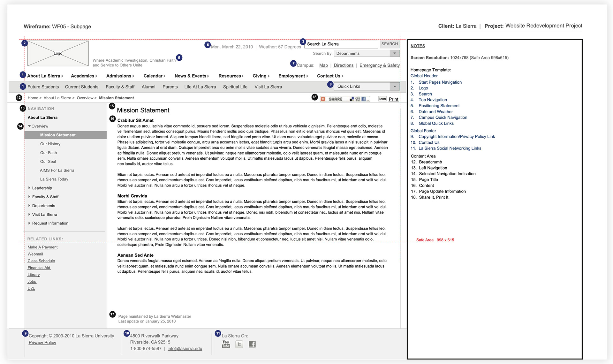Click the Facebook icon in the Share bar
Viewport: 613px width, 364px height.
(363, 99)
